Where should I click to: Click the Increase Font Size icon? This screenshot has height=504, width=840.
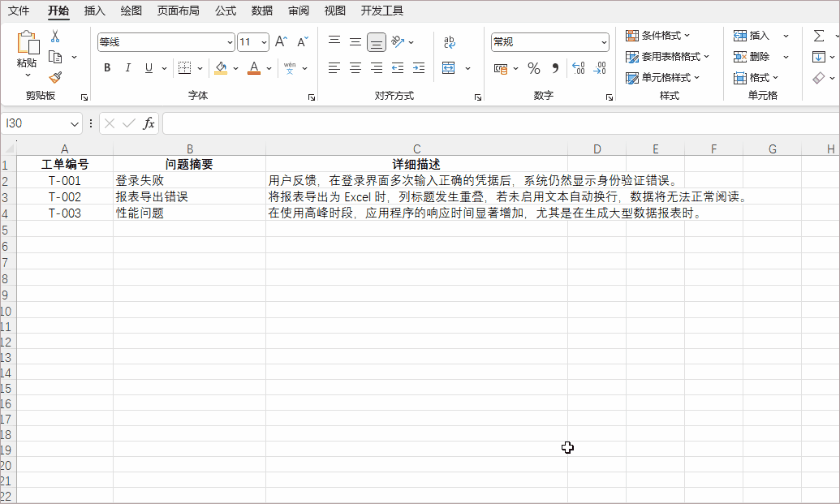(280, 42)
